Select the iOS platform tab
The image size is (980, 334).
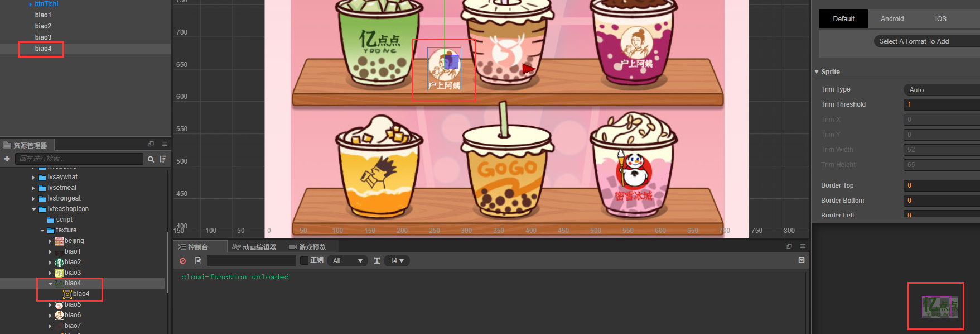(x=941, y=19)
